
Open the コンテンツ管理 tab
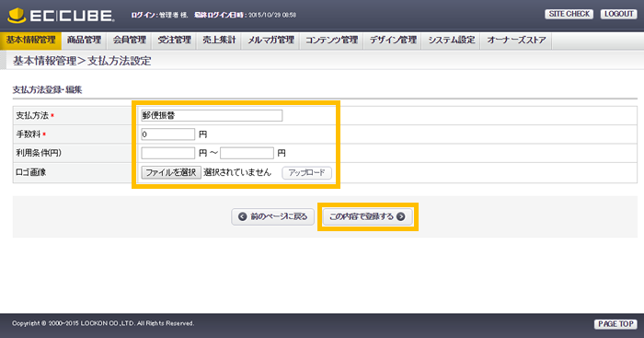click(x=332, y=41)
